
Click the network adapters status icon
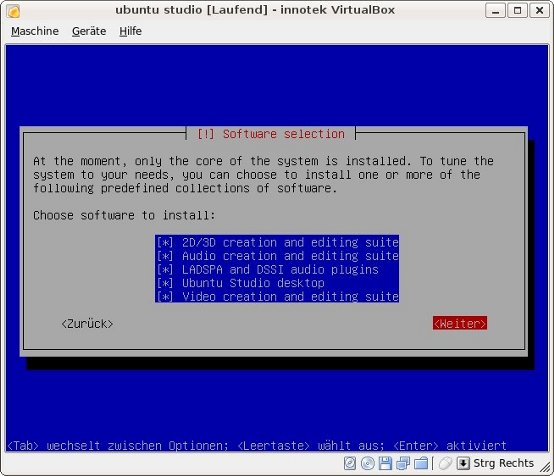403,463
